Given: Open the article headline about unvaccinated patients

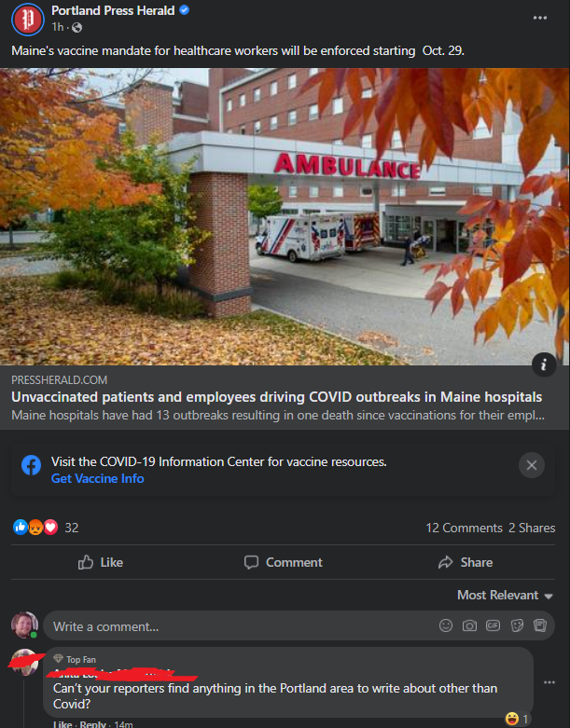Looking at the screenshot, I should [277, 397].
